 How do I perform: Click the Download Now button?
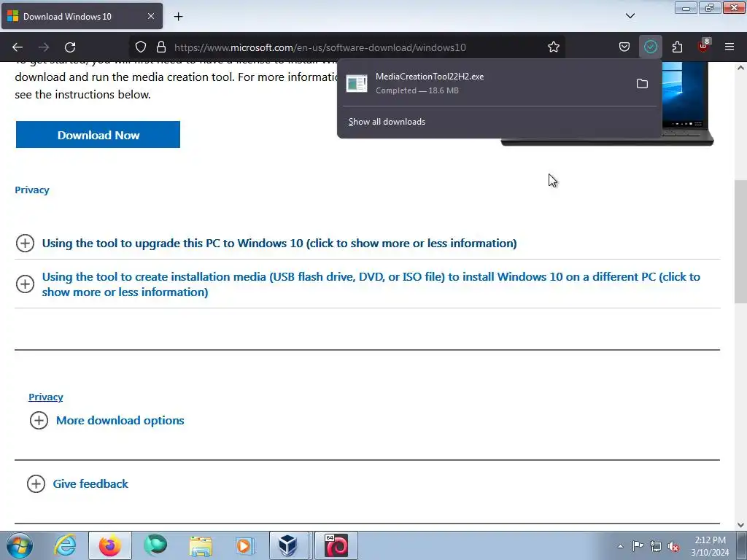tap(98, 135)
